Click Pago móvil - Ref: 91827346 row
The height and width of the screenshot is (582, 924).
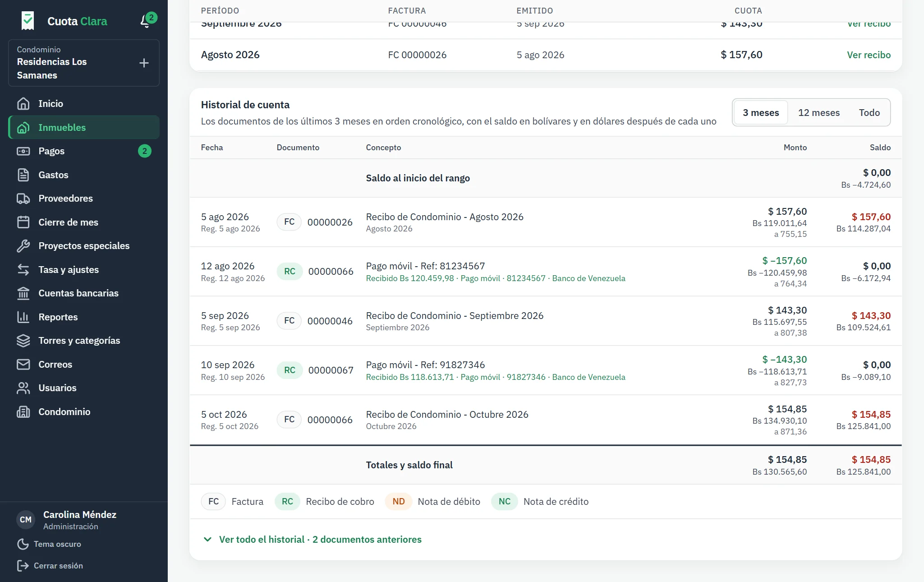tap(546, 370)
